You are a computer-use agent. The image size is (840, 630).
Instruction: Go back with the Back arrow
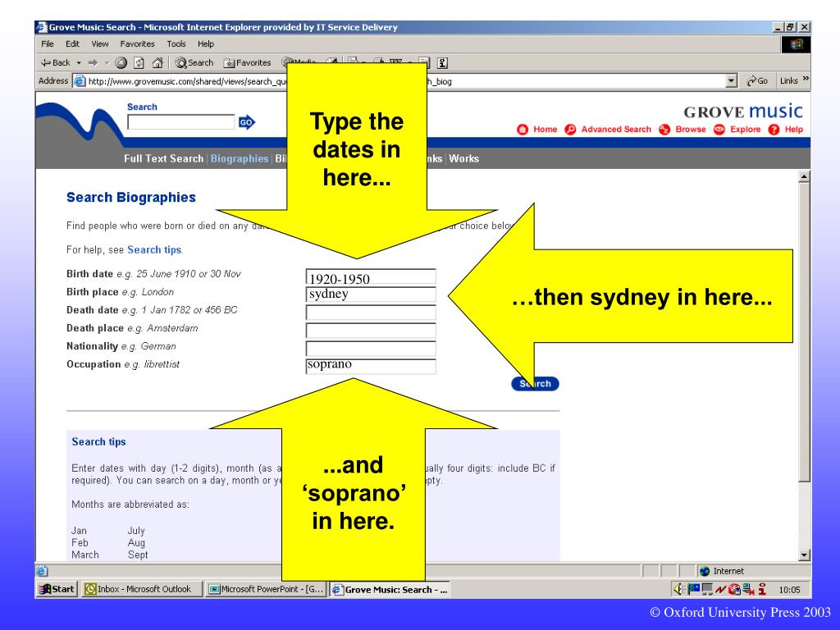point(55,62)
